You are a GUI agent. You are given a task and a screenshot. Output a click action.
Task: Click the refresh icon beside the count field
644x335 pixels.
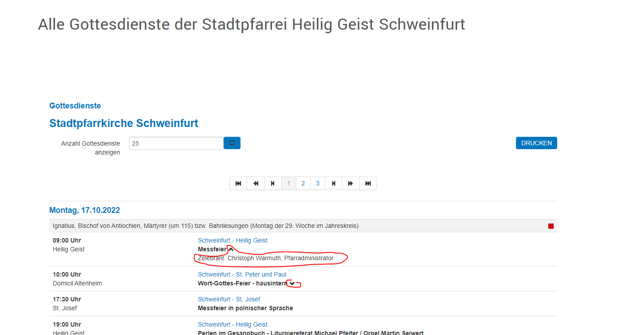point(232,143)
